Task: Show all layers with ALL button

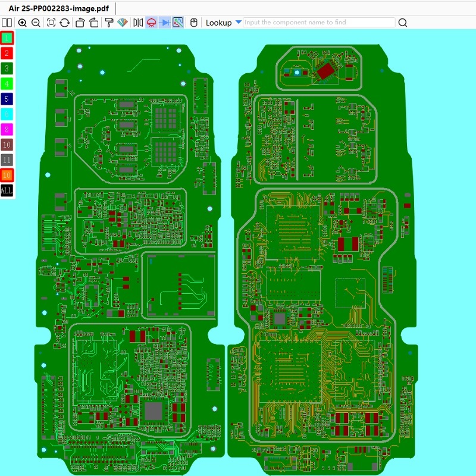Action: [x=7, y=190]
